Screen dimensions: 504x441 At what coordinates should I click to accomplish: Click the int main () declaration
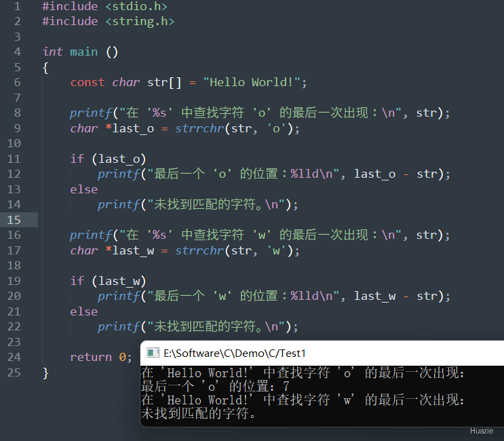coord(80,52)
